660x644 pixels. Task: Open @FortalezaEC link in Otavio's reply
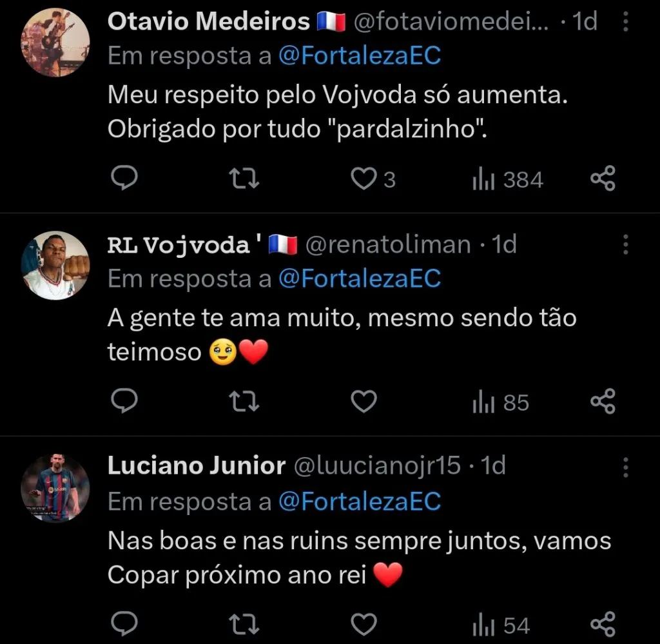pyautogui.click(x=360, y=56)
